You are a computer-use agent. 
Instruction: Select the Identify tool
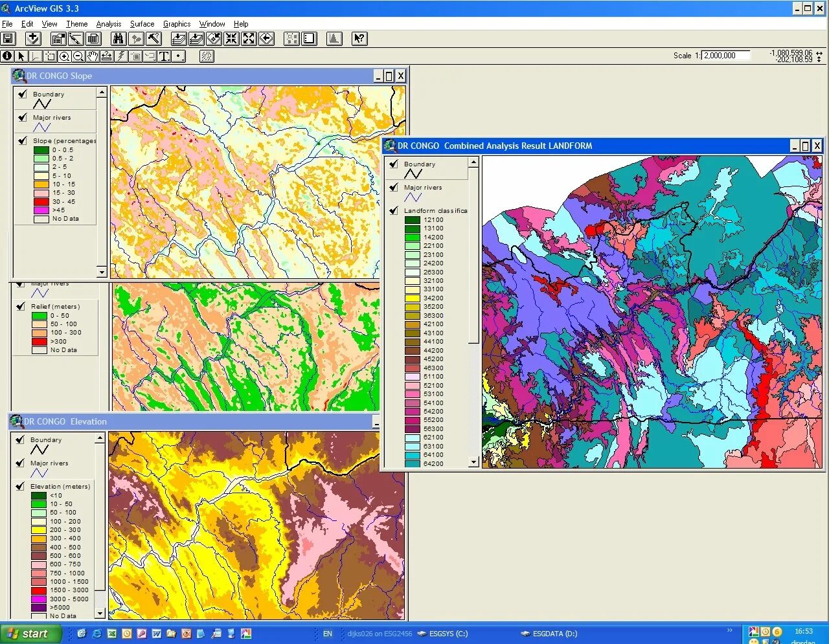coord(7,56)
